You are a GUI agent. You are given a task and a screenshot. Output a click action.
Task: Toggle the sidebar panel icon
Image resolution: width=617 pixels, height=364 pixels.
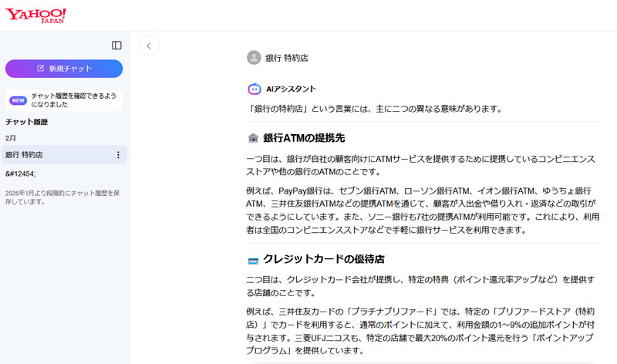coord(116,45)
